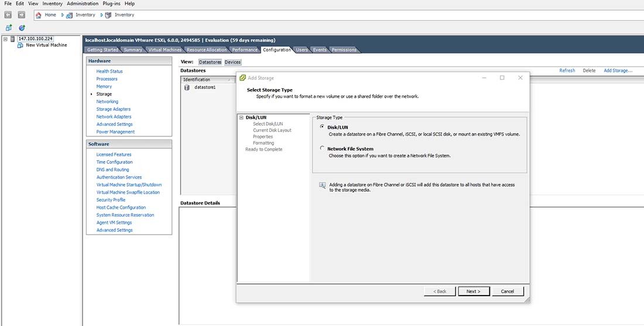Open the Edit menu
Screen dimensions: 644x326
click(20, 4)
